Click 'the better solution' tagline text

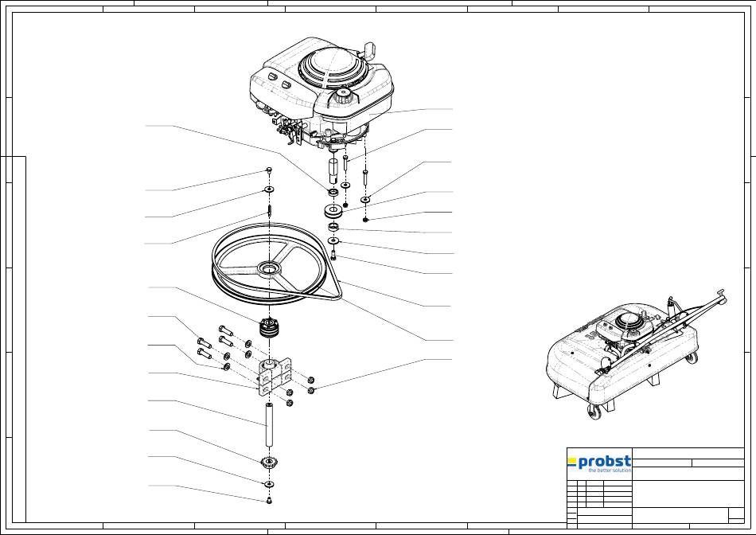(610, 471)
